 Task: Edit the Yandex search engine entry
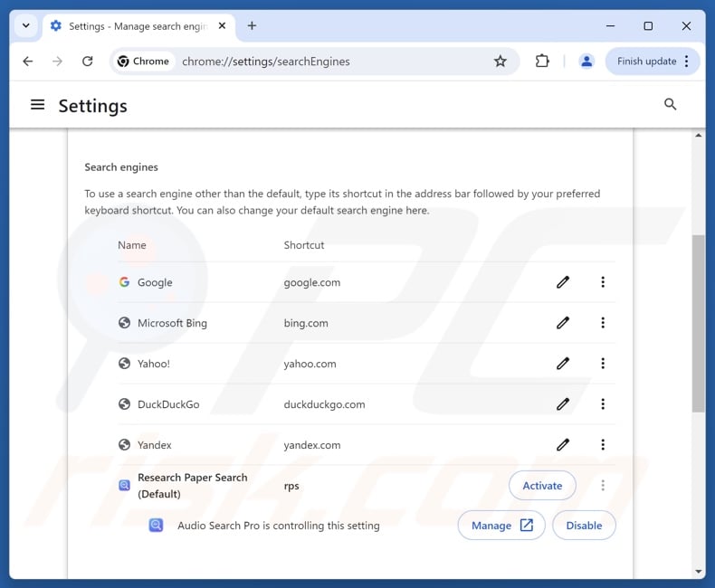pyautogui.click(x=563, y=445)
